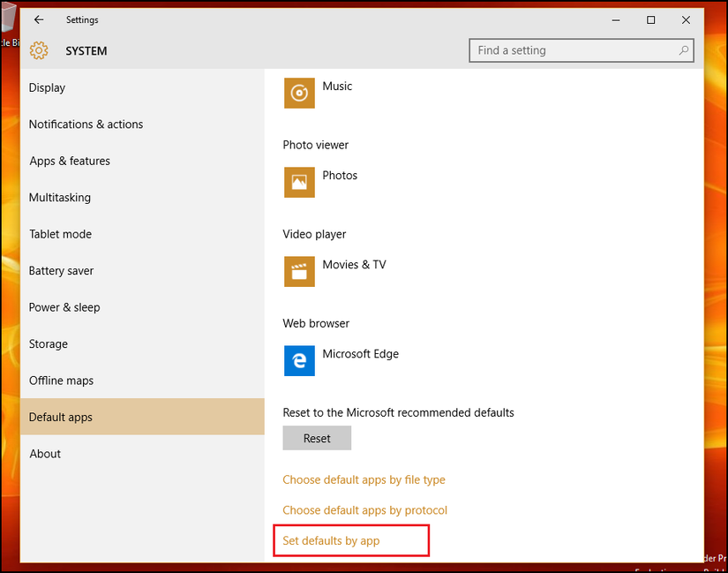Click the Music app icon

pos(299,93)
